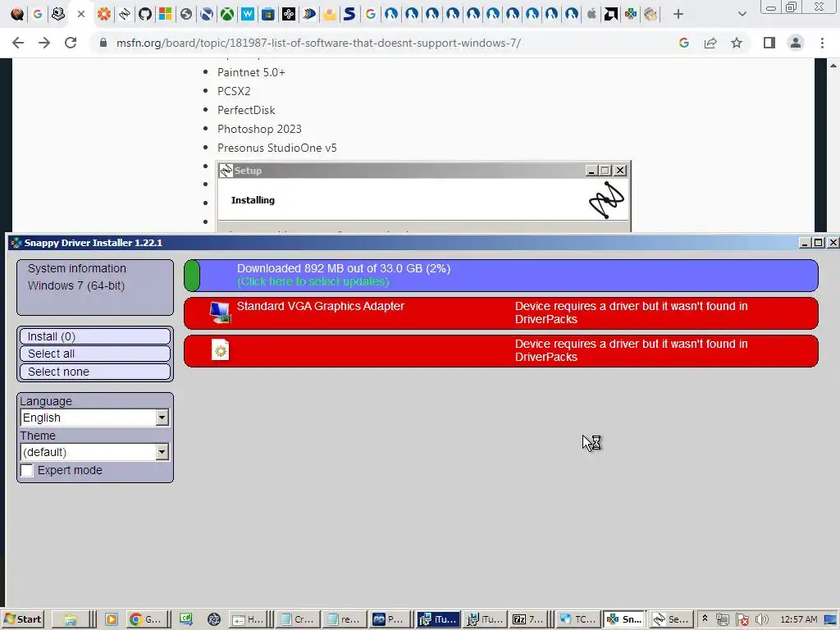Open the tab search dropdown in Chrome

[742, 14]
